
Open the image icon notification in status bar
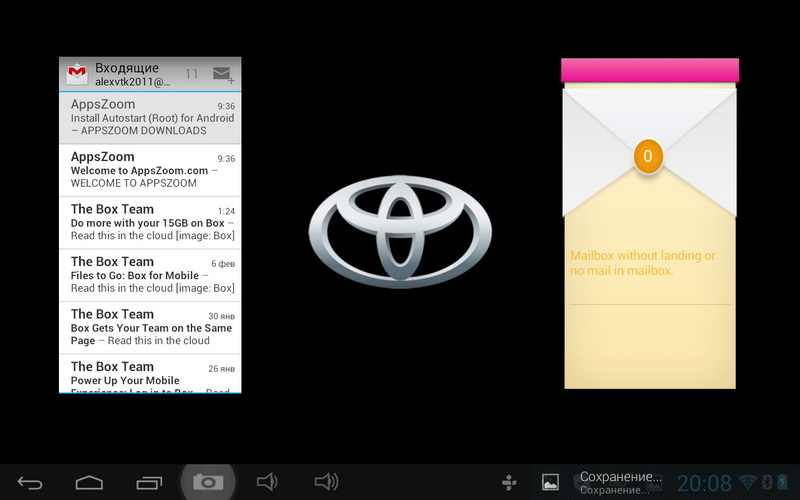(x=550, y=483)
